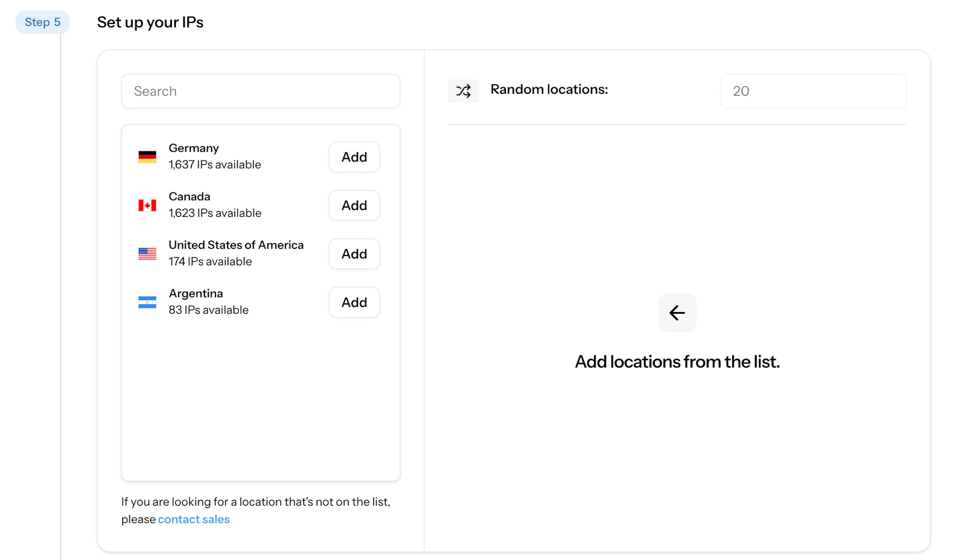
Task: Click the Canada flag icon
Action: pyautogui.click(x=147, y=205)
